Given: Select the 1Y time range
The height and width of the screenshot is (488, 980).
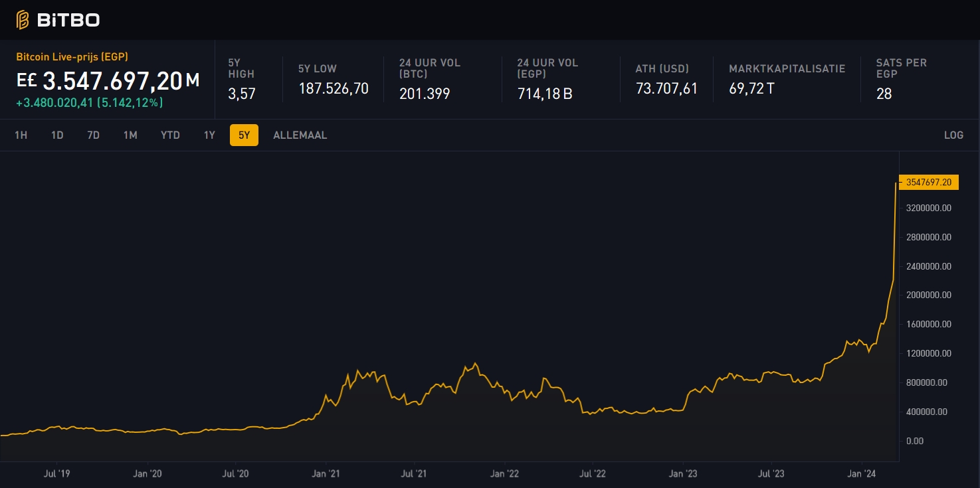Looking at the screenshot, I should point(209,135).
